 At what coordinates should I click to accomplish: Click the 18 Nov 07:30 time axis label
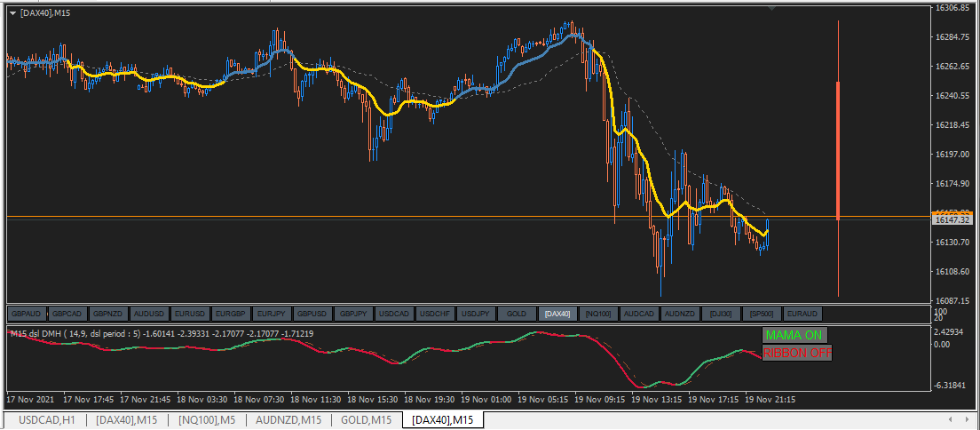point(258,399)
